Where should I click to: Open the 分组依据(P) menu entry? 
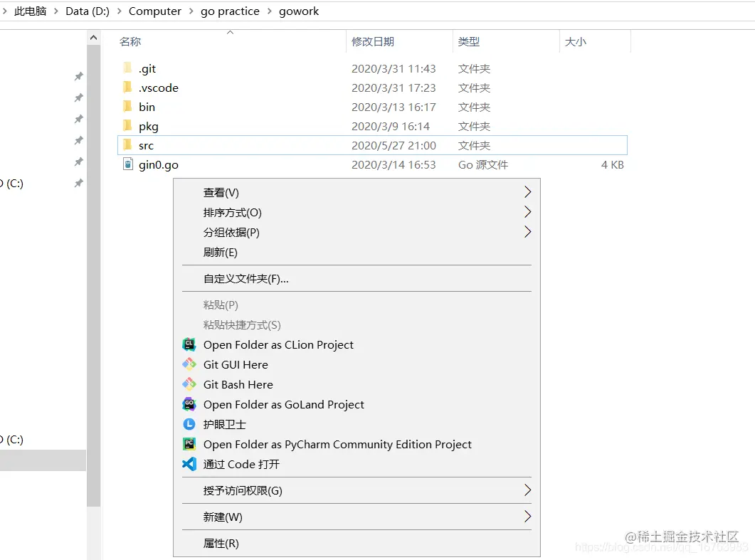point(357,233)
